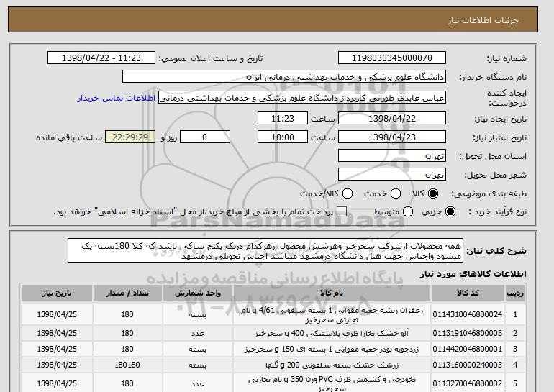
Task: Select the کالا/خدمت radio button
Action: (348, 193)
